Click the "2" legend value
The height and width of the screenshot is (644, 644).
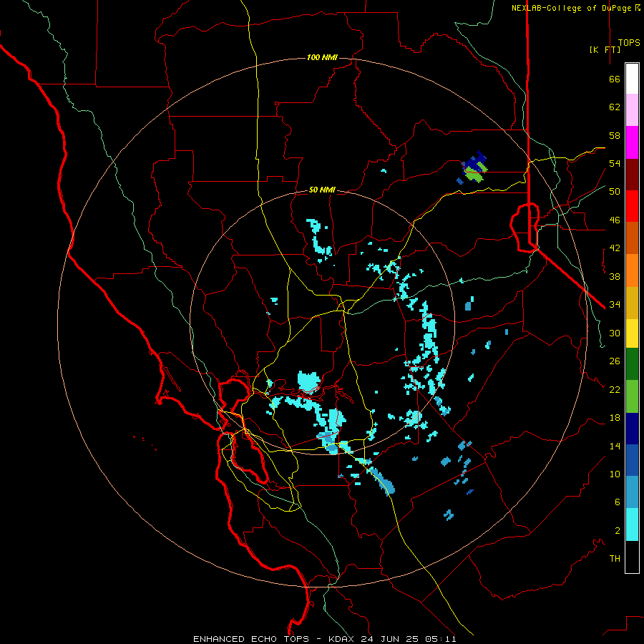618,531
